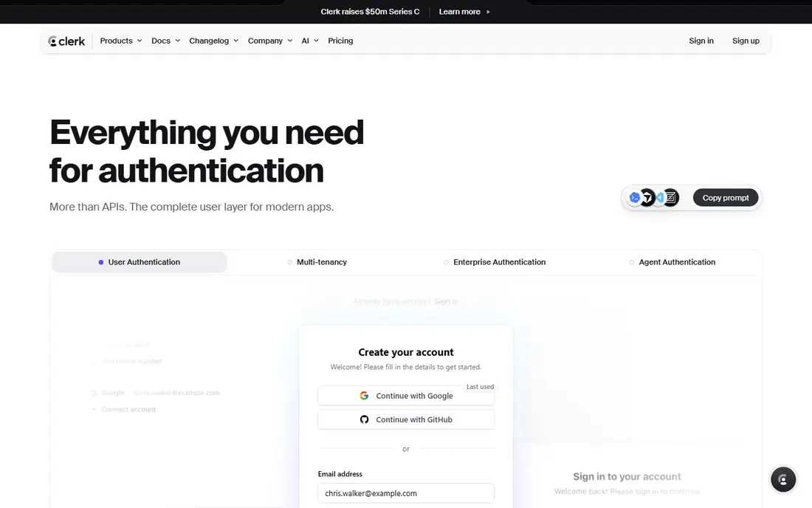Expand the Products menu
The image size is (812, 508).
120,41
